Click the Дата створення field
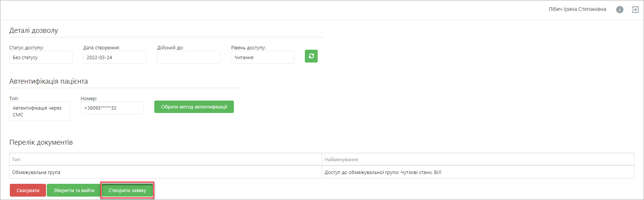The width and height of the screenshot is (644, 200). 115,57
